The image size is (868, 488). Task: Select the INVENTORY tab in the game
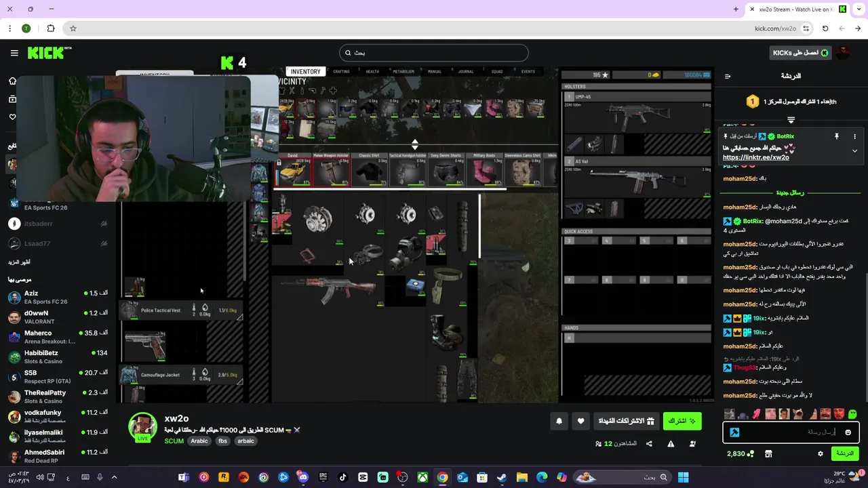305,71
